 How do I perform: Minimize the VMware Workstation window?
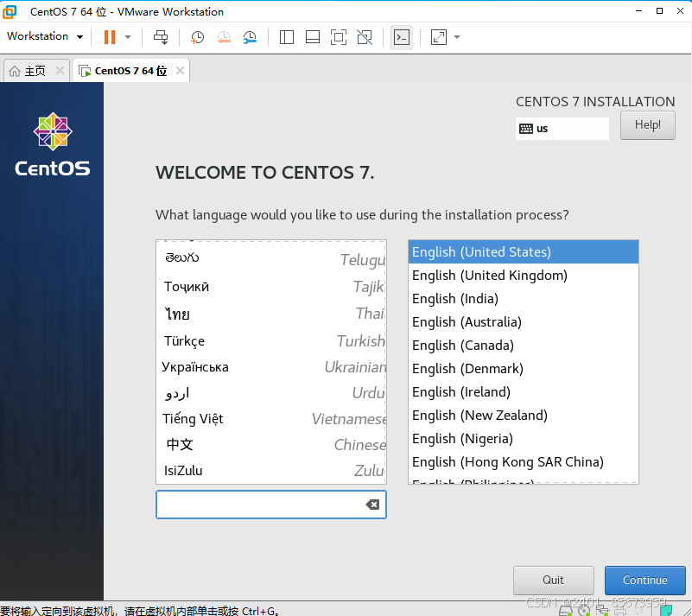coord(638,11)
